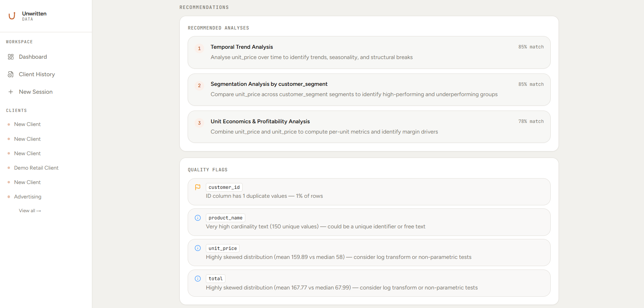Click the info icon beside product_name
Screen dimensions: 644x308
[198, 218]
